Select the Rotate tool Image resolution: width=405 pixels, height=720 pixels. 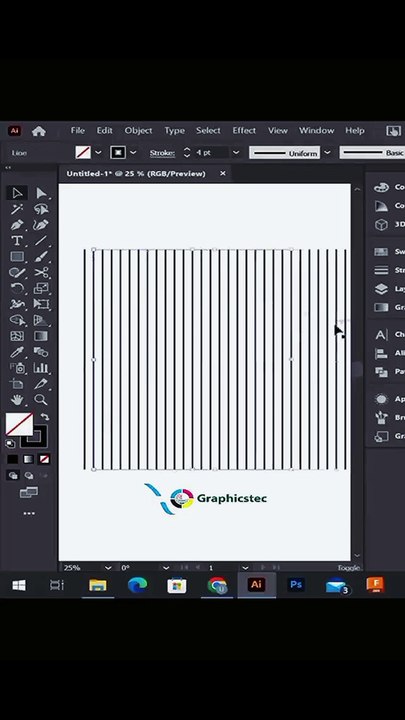point(17,288)
